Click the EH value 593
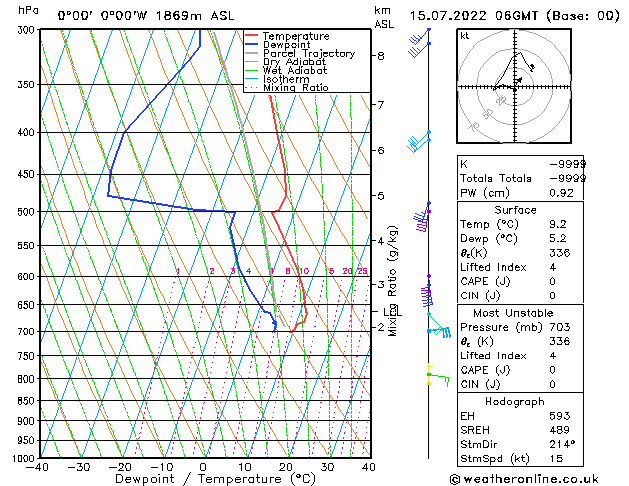 560,416
